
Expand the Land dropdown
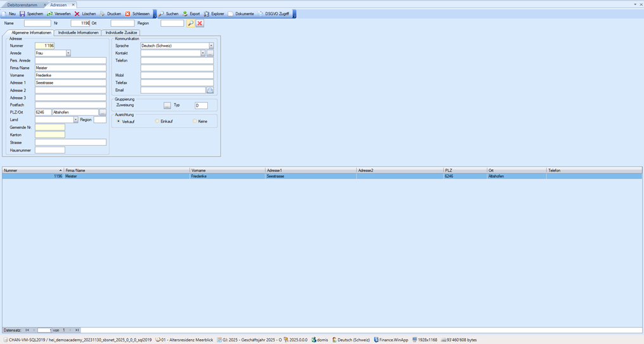[75, 120]
